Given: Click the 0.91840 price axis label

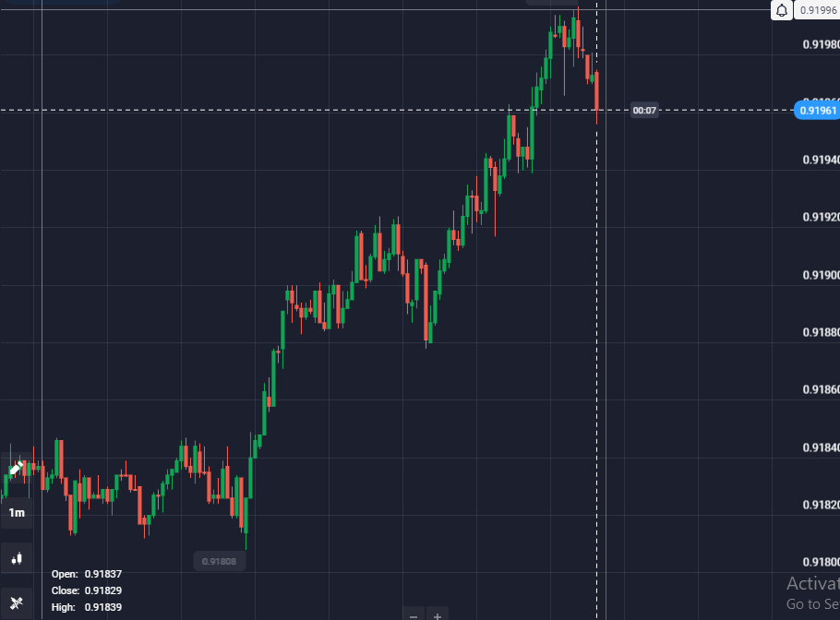Looking at the screenshot, I should point(821,447).
